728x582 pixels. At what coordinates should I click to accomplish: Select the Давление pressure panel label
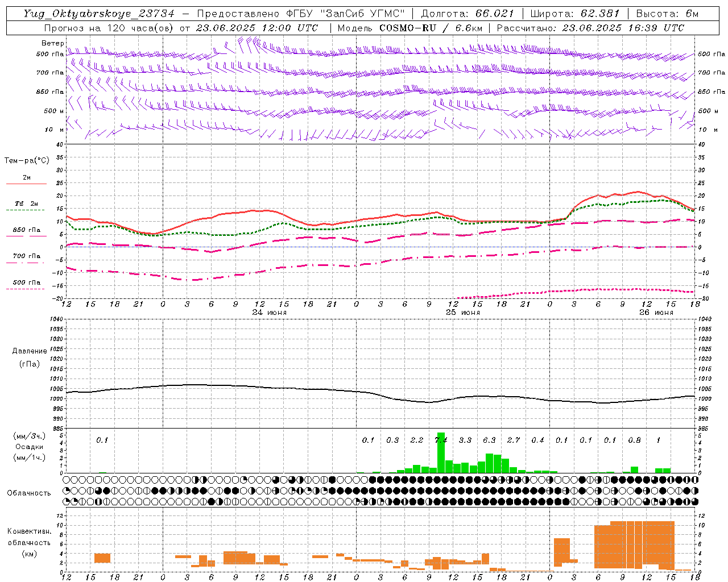pos(30,351)
